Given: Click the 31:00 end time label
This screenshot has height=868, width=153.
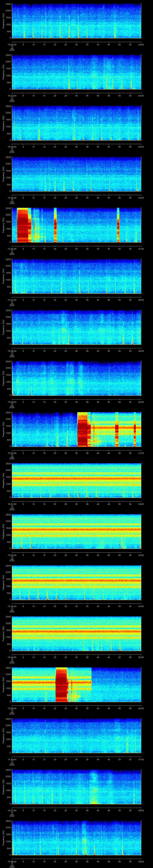Looking at the screenshot, I should [141, 453].
